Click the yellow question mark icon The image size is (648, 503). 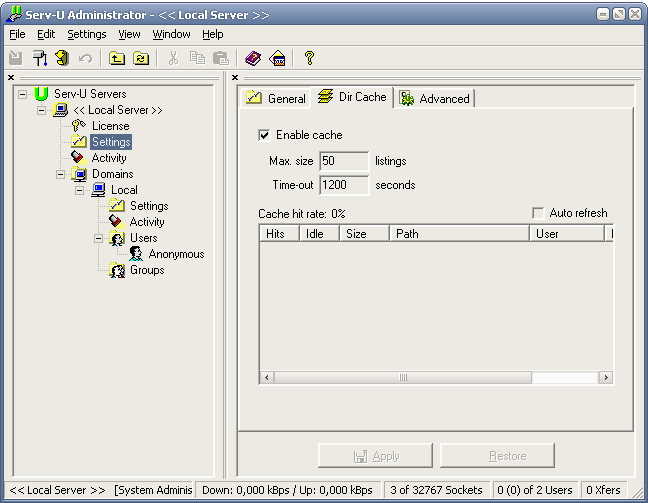[309, 58]
